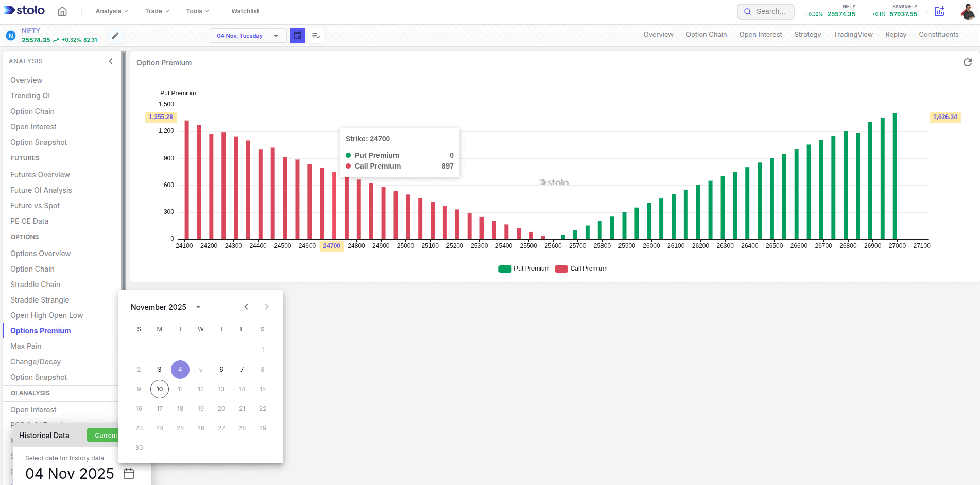Switch to Current data mode

click(x=105, y=435)
